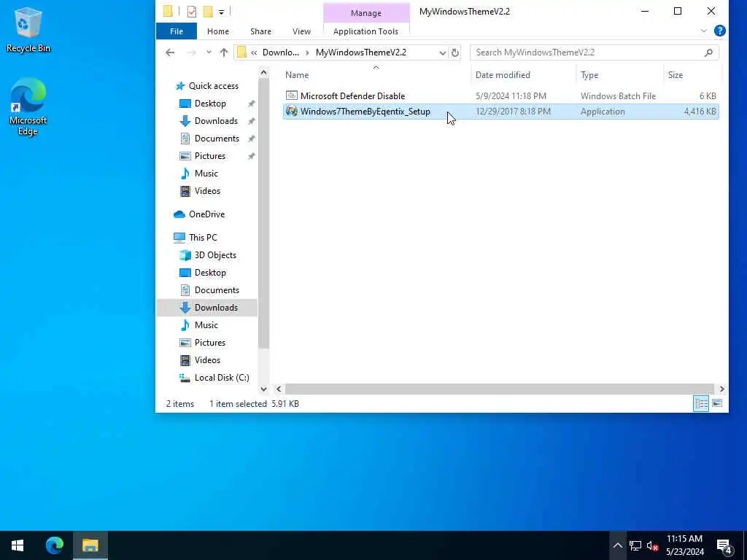
Task: Sort files by Type column
Action: (589, 75)
